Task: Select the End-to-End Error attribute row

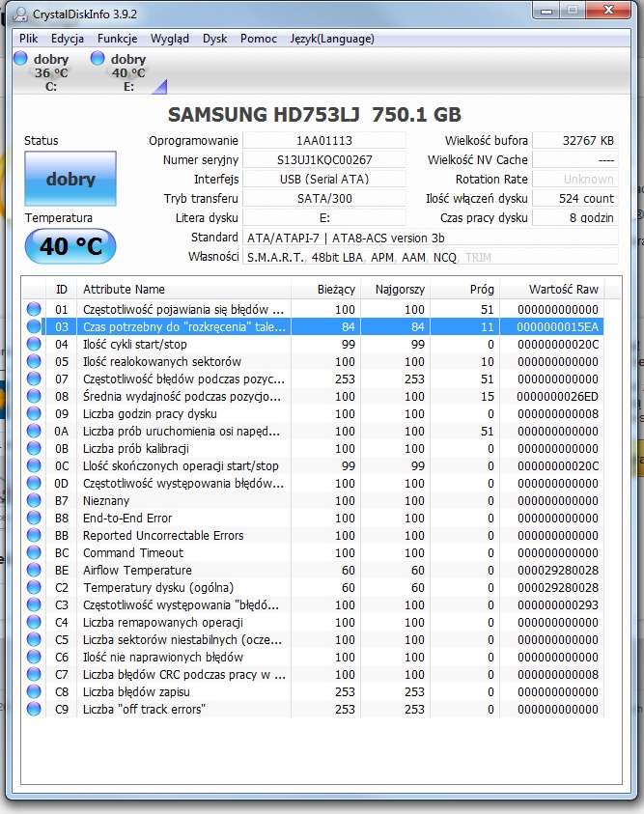Action: click(313, 519)
